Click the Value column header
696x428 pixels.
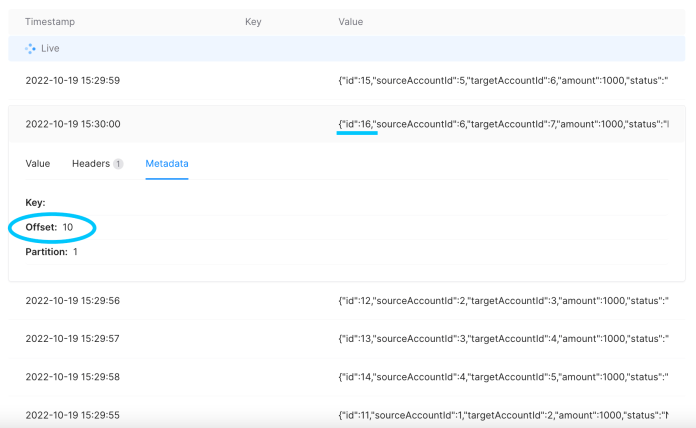click(x=351, y=22)
